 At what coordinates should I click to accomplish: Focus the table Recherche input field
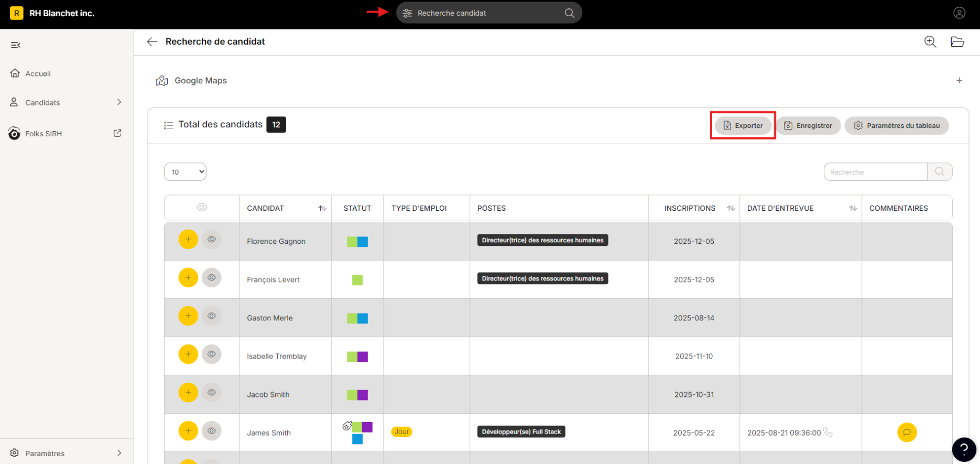tap(875, 171)
